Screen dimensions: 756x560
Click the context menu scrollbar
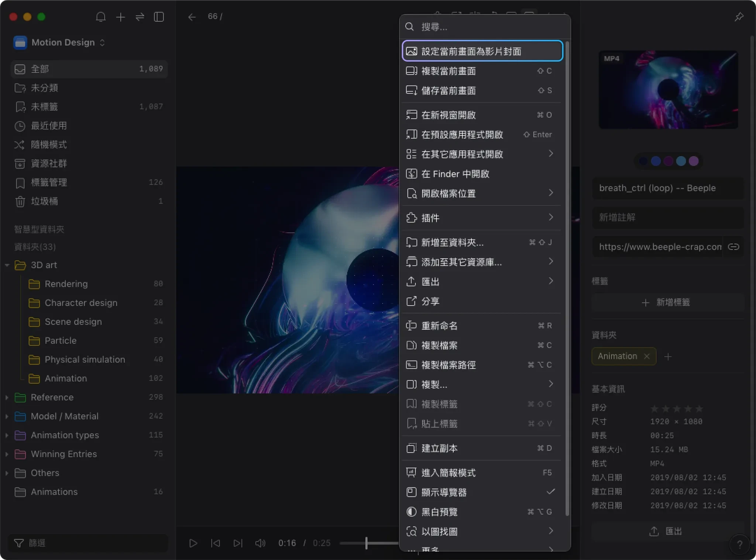(x=567, y=279)
